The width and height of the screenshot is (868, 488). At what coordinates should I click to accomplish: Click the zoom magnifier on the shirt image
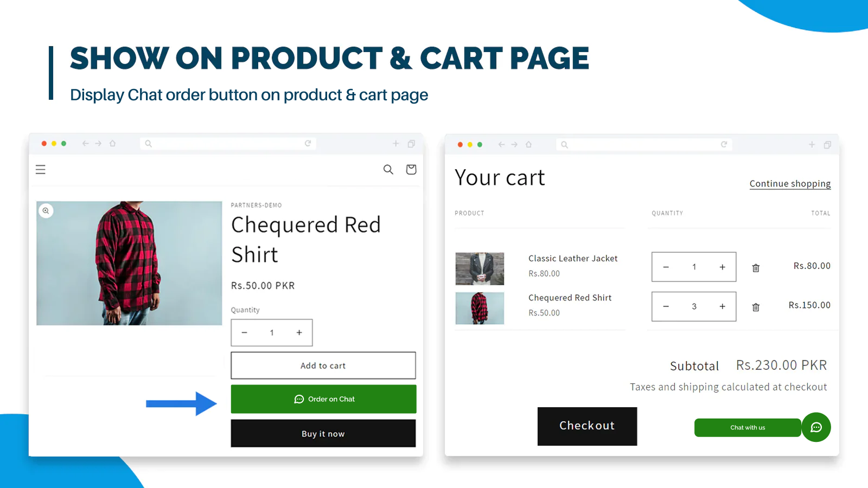pos(46,210)
